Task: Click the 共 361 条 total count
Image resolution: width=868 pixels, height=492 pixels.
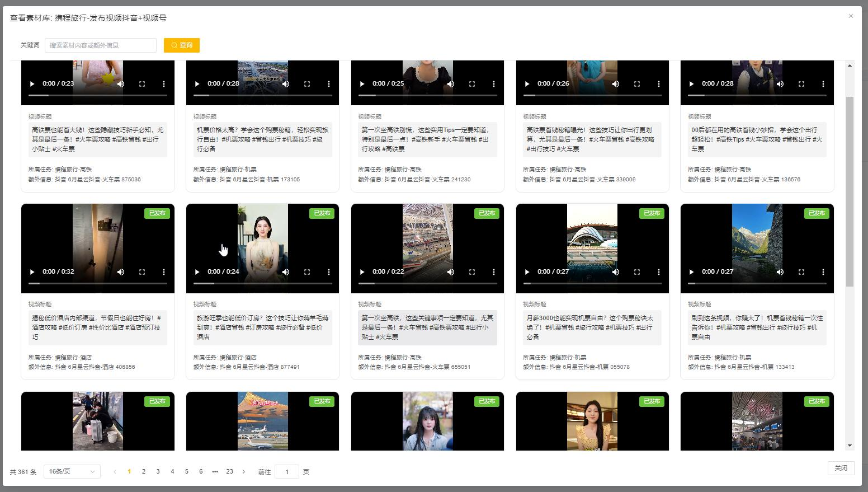Action: point(23,472)
